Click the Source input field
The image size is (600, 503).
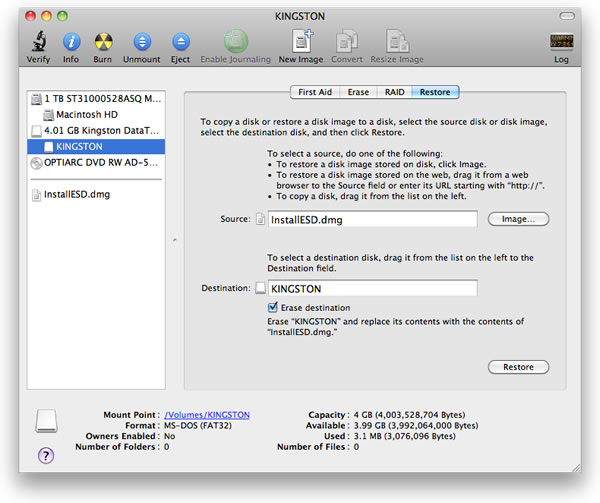tap(372, 219)
